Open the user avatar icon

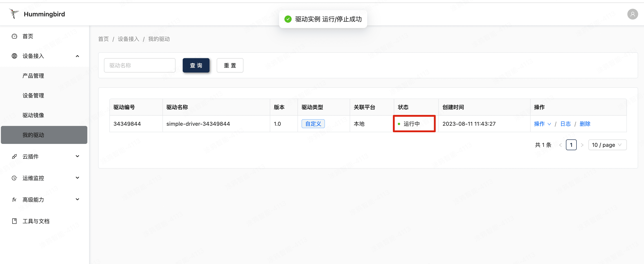[632, 14]
